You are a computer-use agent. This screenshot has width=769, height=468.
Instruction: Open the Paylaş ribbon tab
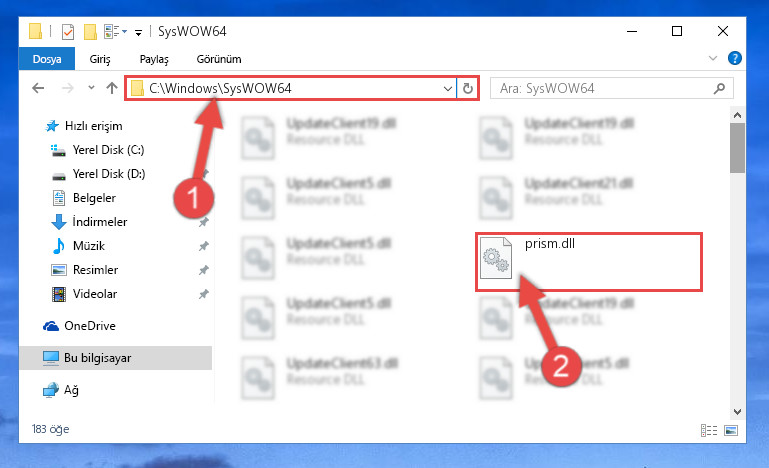point(154,59)
